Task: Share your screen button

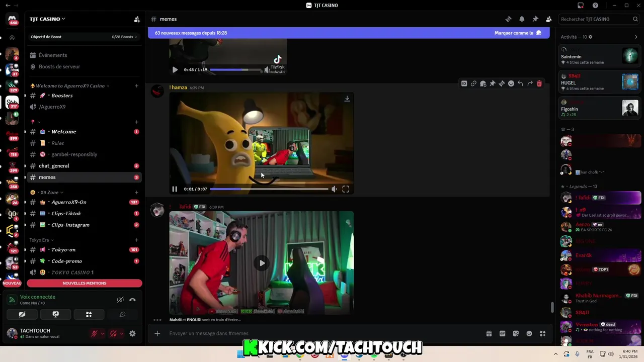Action: pos(55,314)
